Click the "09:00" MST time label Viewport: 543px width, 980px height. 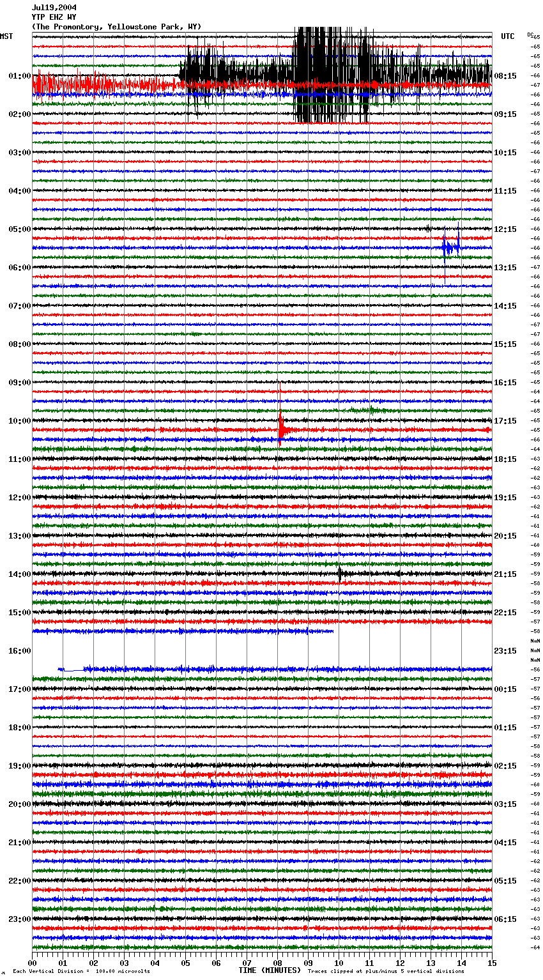pos(20,382)
